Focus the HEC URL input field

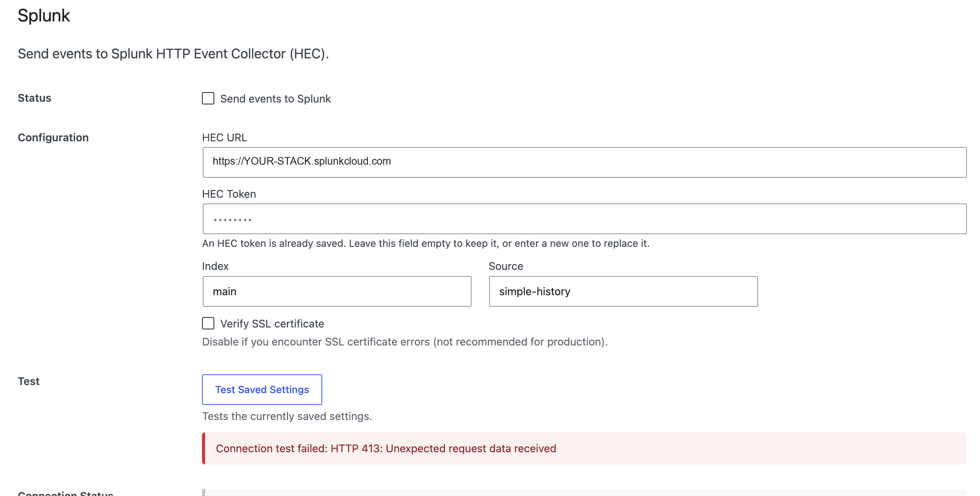pyautogui.click(x=584, y=162)
